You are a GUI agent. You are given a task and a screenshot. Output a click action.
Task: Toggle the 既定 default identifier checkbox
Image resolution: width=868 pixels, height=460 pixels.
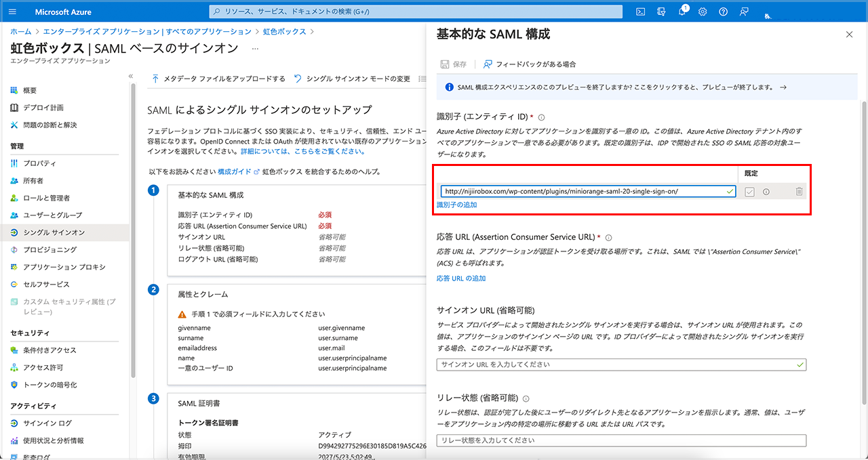[749, 192]
